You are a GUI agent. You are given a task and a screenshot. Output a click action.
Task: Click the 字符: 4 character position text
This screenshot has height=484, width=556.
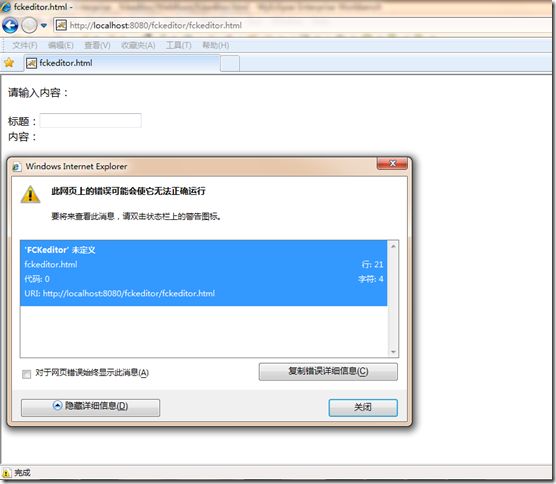(x=371, y=279)
